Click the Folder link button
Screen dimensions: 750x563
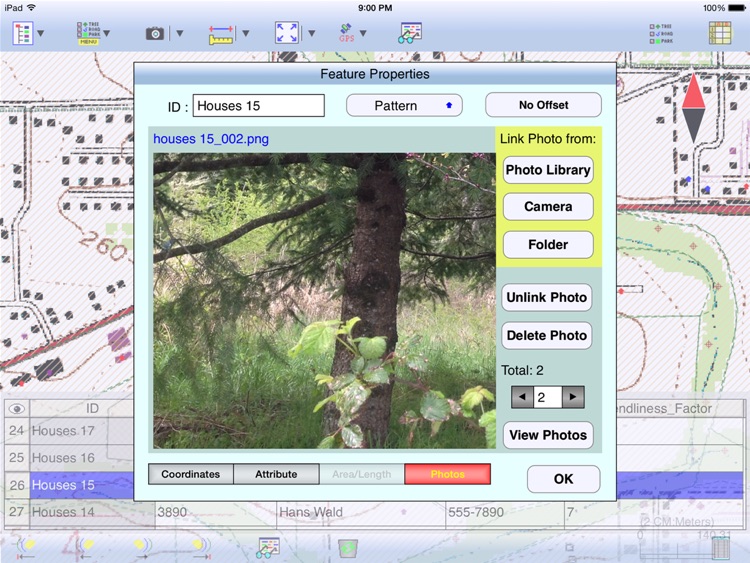click(548, 244)
